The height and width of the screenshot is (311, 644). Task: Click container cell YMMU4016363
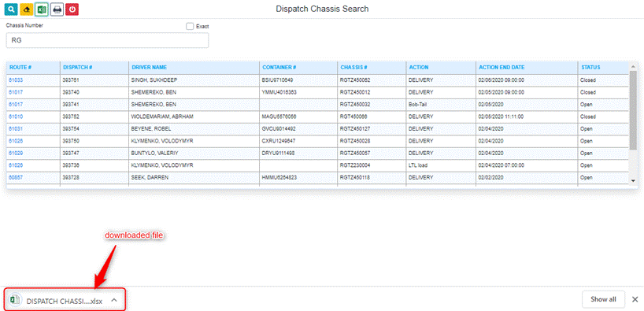298,92
